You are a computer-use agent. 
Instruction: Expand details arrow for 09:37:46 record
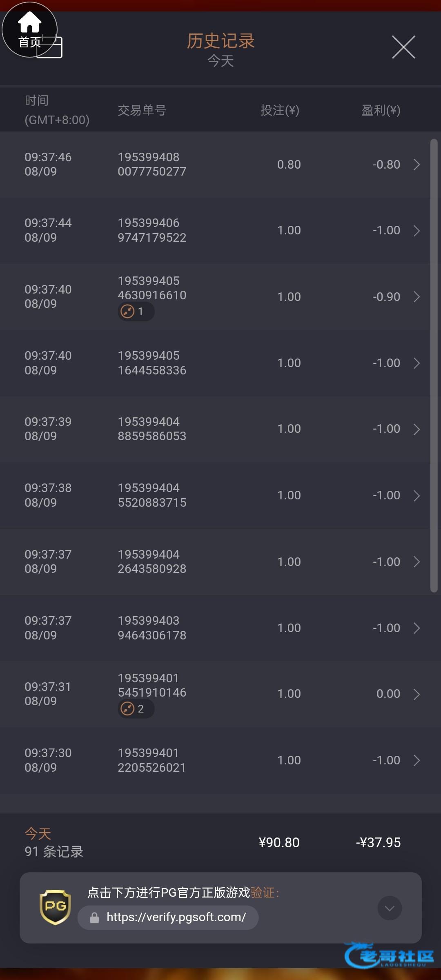(x=416, y=165)
